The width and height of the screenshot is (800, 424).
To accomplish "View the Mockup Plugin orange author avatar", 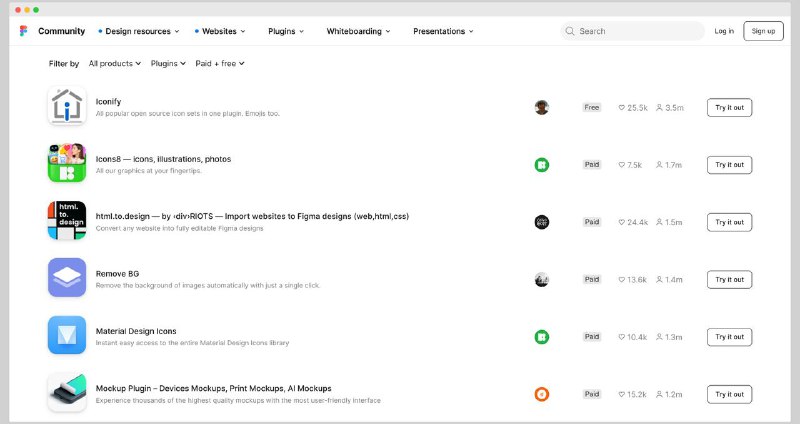I will 542,394.
